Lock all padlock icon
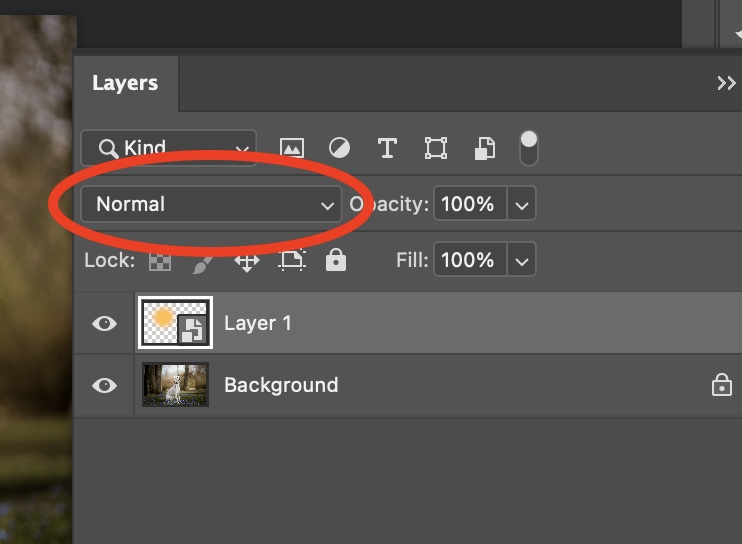742x544 pixels. coord(336,262)
